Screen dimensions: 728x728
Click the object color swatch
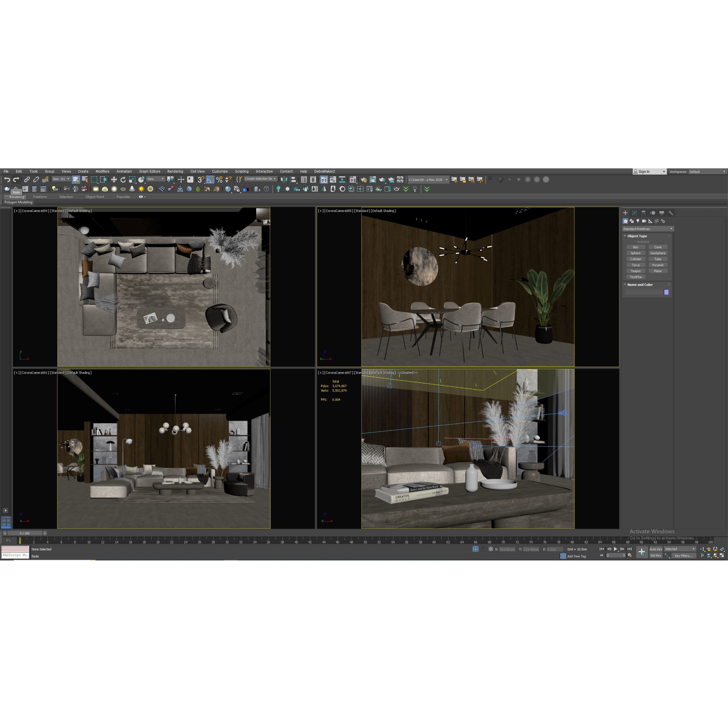(x=666, y=292)
